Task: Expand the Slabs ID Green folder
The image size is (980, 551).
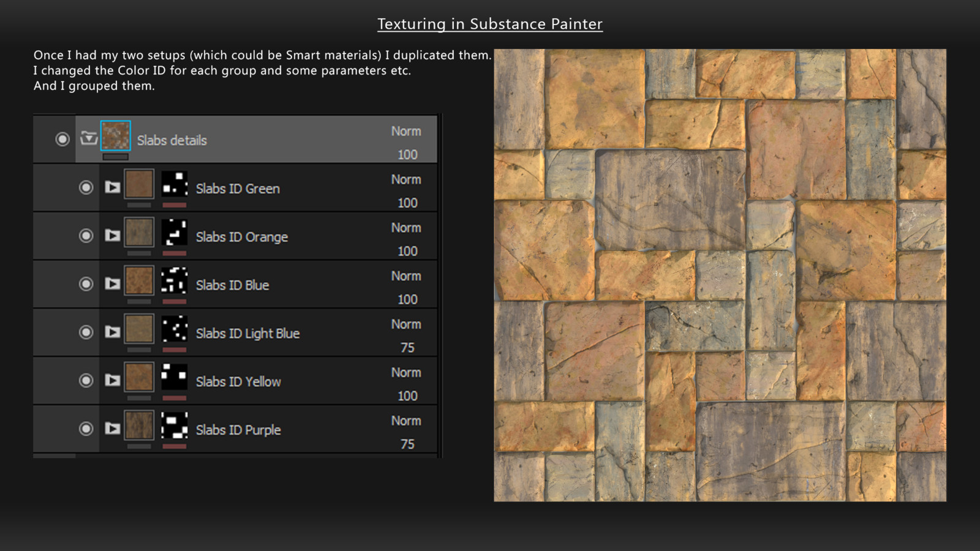Action: click(x=112, y=187)
